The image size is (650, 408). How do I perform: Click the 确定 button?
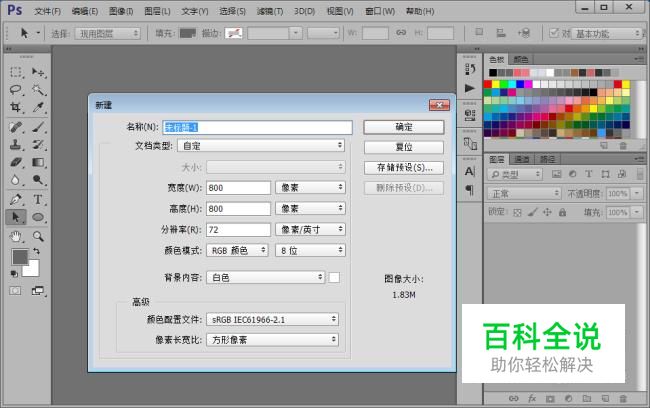[x=404, y=127]
